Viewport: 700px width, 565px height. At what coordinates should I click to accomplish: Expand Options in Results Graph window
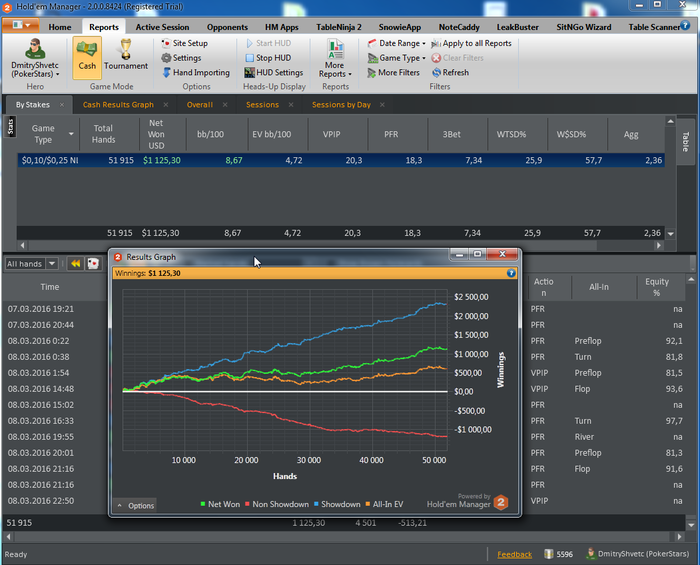[x=136, y=506]
